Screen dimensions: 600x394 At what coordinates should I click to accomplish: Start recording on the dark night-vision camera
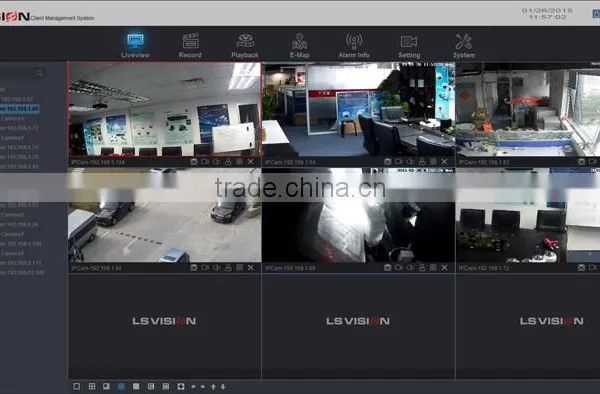pyautogui.click(x=399, y=268)
